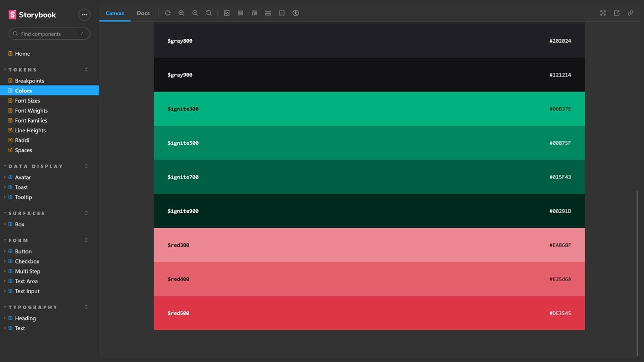The height and width of the screenshot is (362, 644).
Task: Zoom out of the canvas
Action: [195, 13]
